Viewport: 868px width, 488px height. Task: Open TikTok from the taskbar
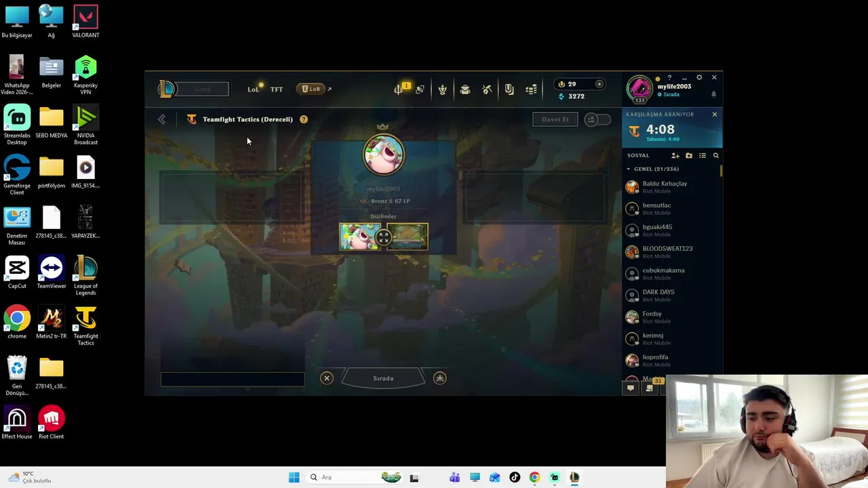pos(515,477)
